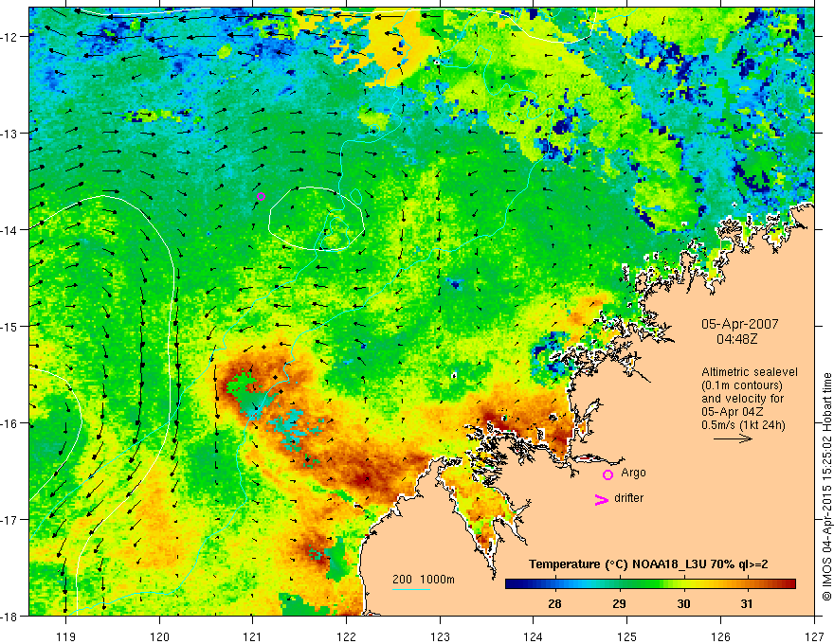Click the cyan 200/1000m isobath legend line

pyautogui.click(x=411, y=589)
